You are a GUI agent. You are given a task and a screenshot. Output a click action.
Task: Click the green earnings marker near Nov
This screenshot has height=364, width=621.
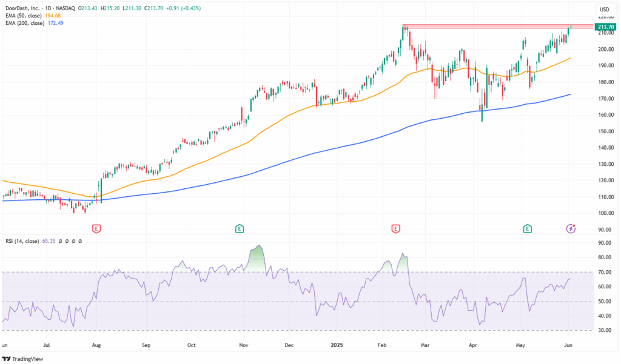(239, 229)
